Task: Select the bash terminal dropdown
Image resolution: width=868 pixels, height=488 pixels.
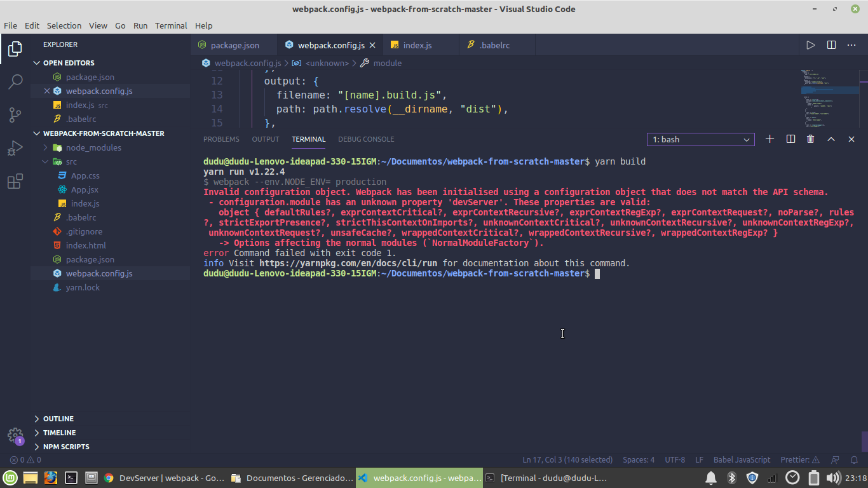Action: coord(701,139)
